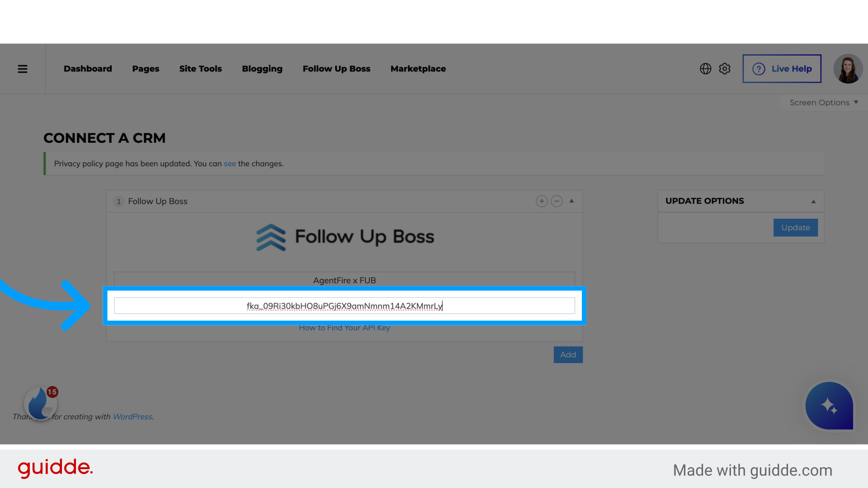The height and width of the screenshot is (488, 868).
Task: Click the Update button
Action: [x=795, y=228]
